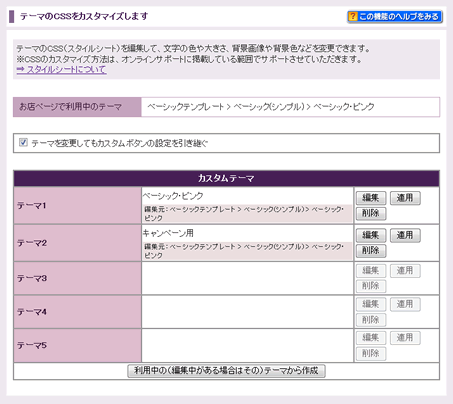This screenshot has width=453, height=404.
Task: Click 削除 button for テーマ1
Action: point(371,213)
